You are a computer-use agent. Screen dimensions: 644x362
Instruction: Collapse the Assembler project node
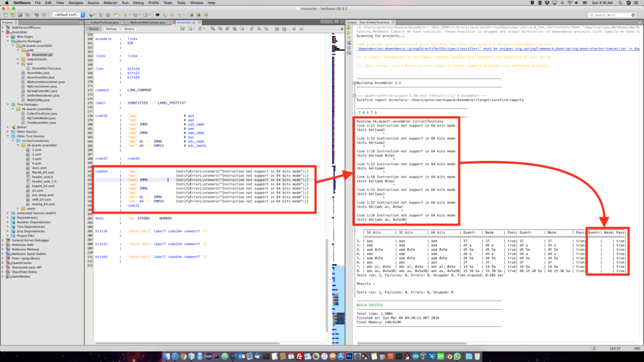3,32
